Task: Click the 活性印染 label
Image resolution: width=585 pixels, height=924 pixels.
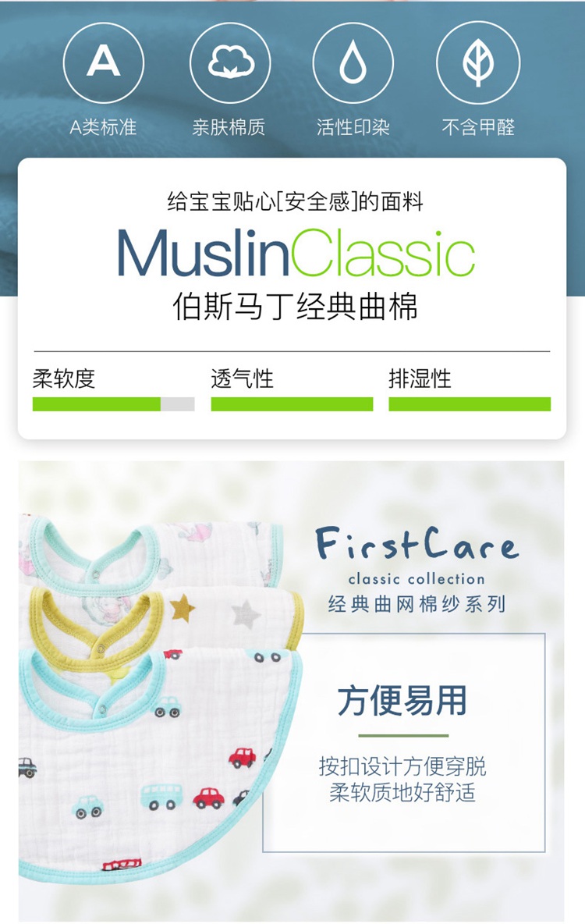Action: 353,127
